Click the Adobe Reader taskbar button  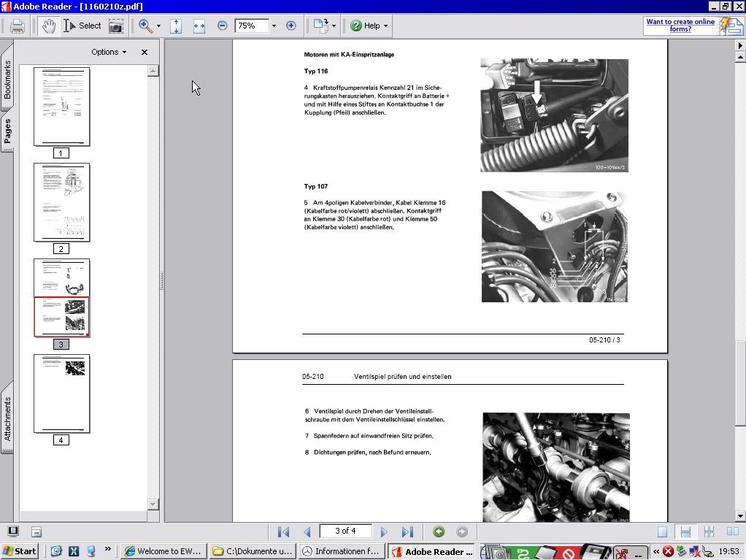pos(431,551)
